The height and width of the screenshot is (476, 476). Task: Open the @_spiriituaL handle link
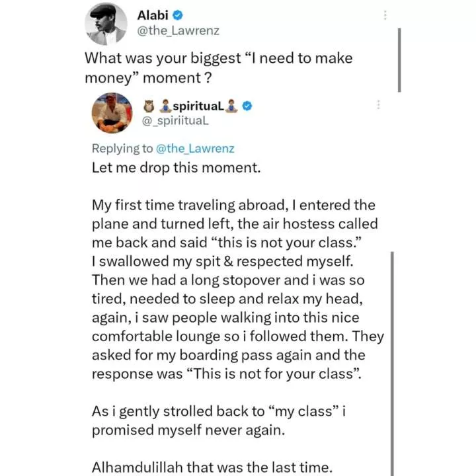point(175,121)
